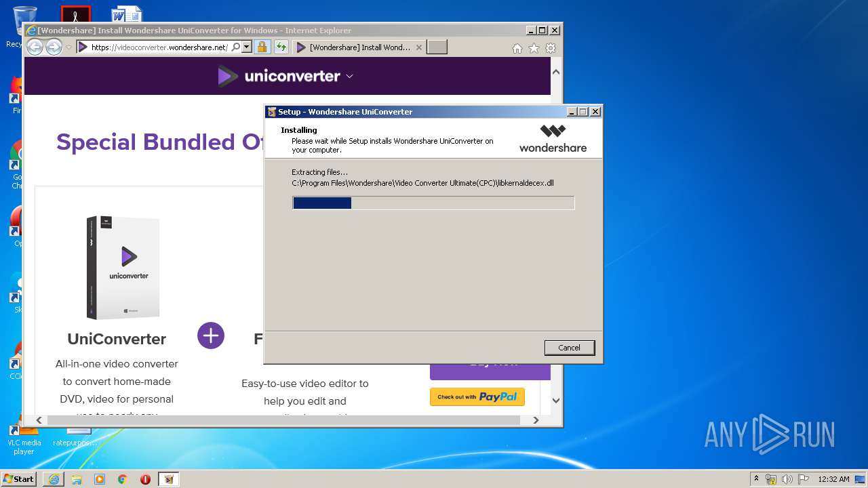Viewport: 868px width, 488px height.
Task: Open the Windows Start menu
Action: (19, 479)
